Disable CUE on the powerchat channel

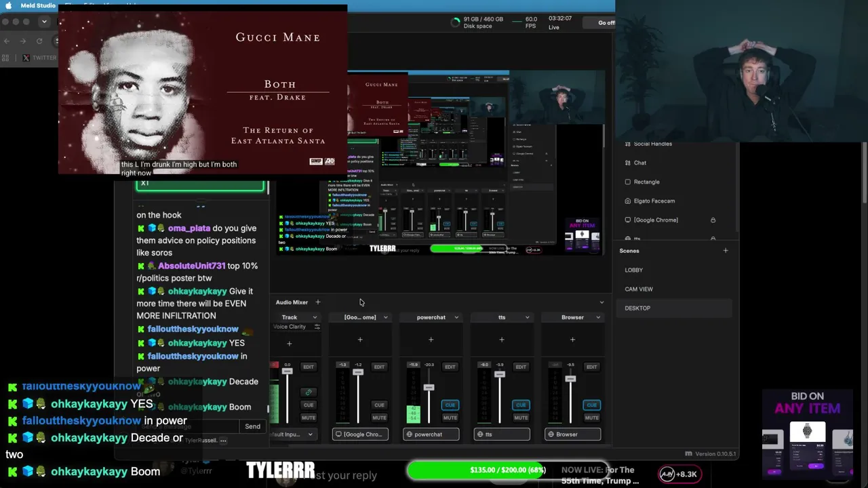tap(450, 405)
